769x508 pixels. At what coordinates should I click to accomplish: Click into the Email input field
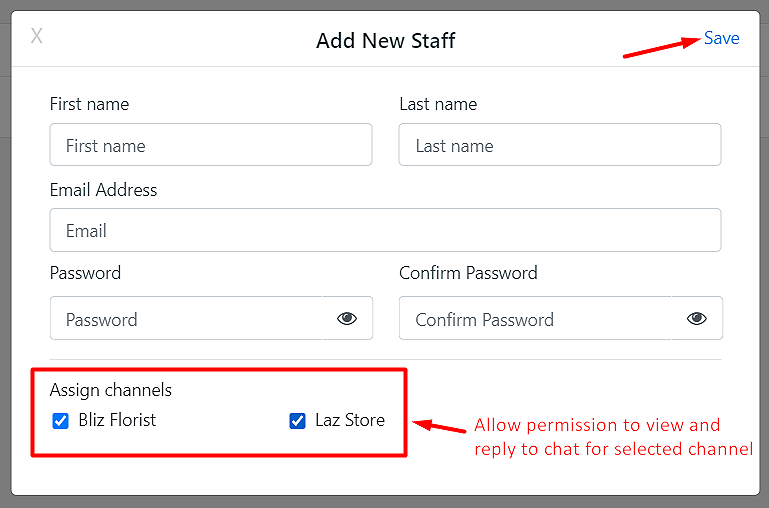pos(385,230)
